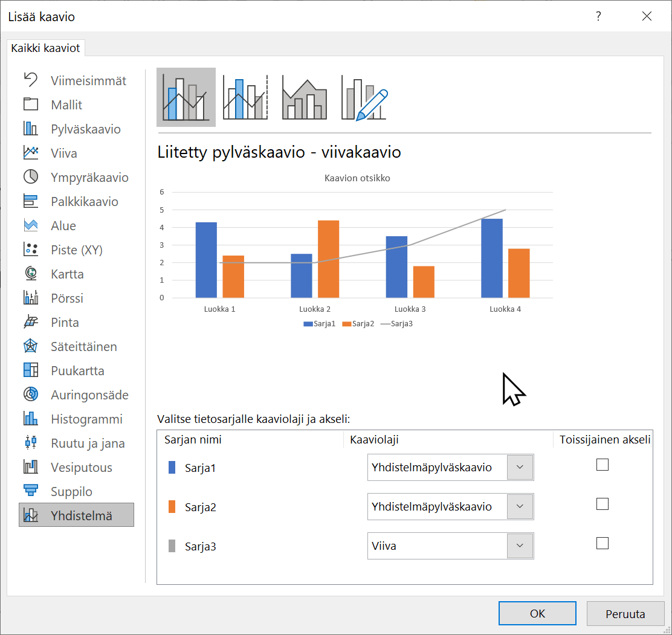The width and height of the screenshot is (672, 635).
Task: Choose the Suppilo funnel icon
Action: (30, 491)
